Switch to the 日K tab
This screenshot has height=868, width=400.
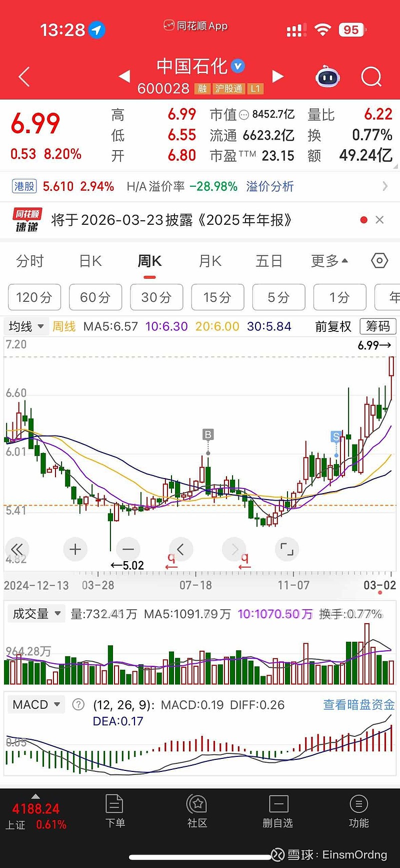pos(90,261)
